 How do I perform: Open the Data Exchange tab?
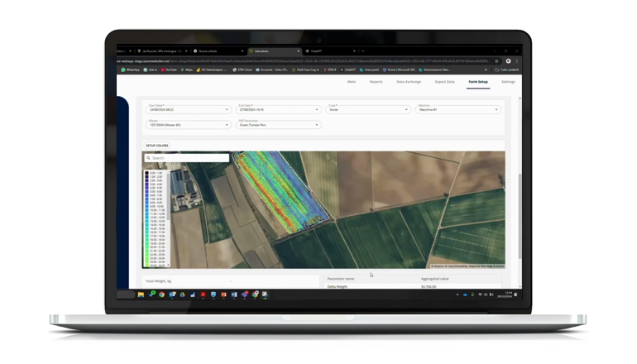[x=409, y=82]
